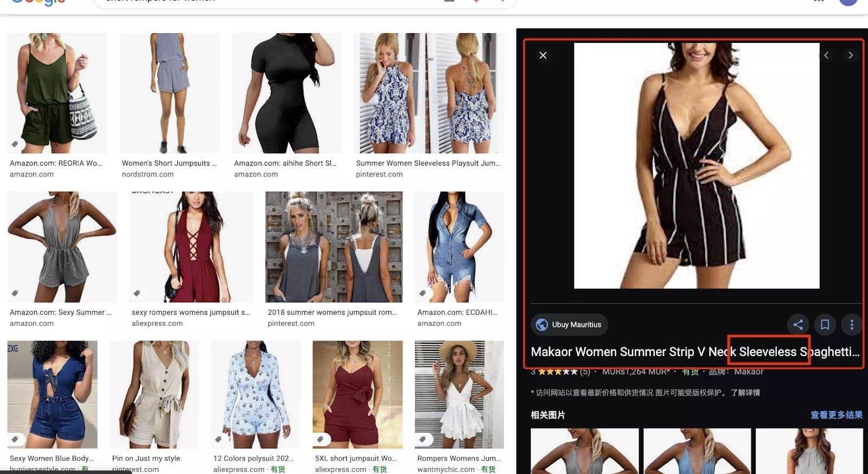Click product tag icon on green romper
The image size is (868, 474).
click(x=15, y=144)
